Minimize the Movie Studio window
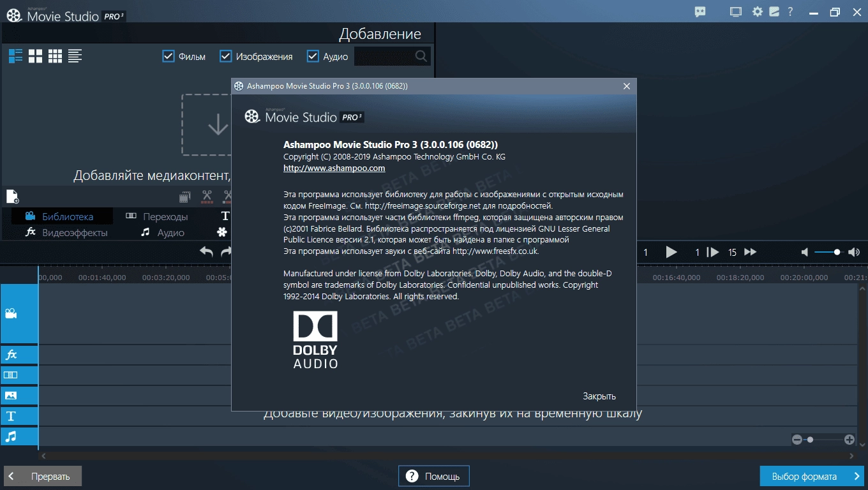Viewport: 868px width, 490px height. (x=814, y=11)
